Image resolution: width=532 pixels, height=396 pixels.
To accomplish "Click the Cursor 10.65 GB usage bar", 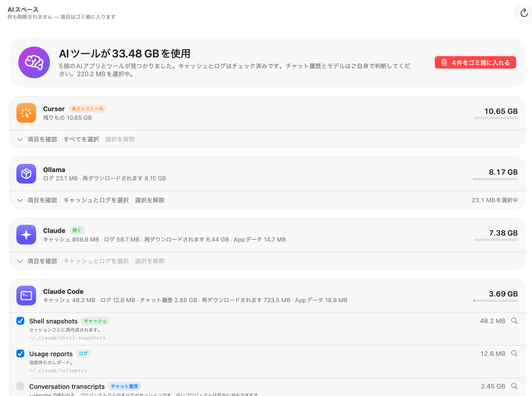I will (x=496, y=118).
